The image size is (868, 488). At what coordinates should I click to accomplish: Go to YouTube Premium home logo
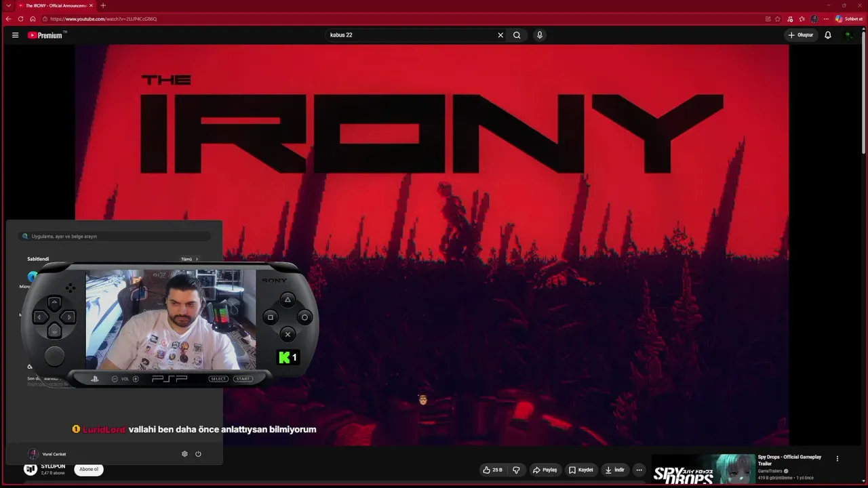pyautogui.click(x=46, y=35)
